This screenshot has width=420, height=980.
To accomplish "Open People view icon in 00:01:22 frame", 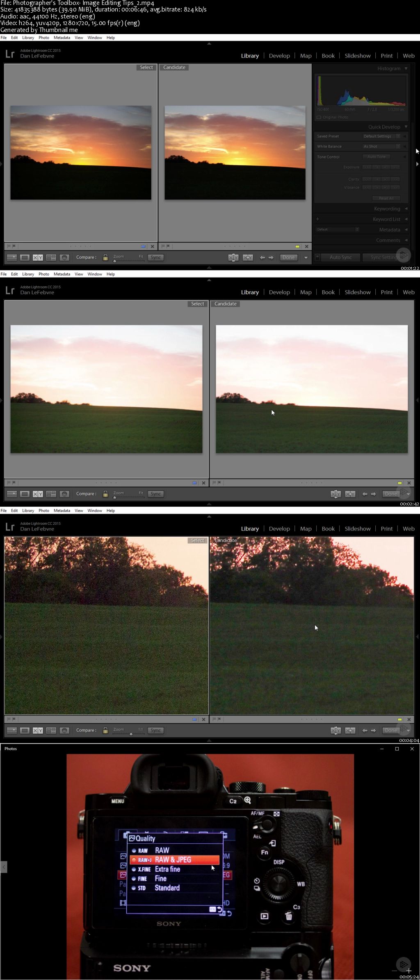I will 64,257.
